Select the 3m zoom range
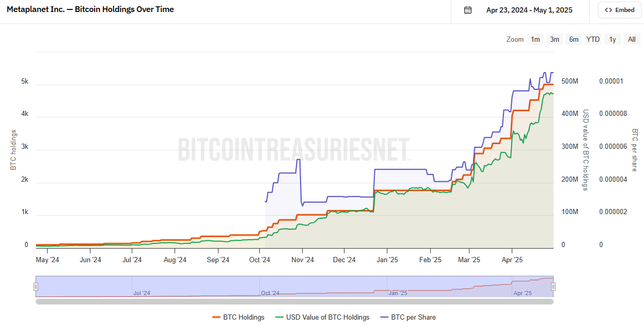The height and width of the screenshot is (328, 644). coord(555,39)
